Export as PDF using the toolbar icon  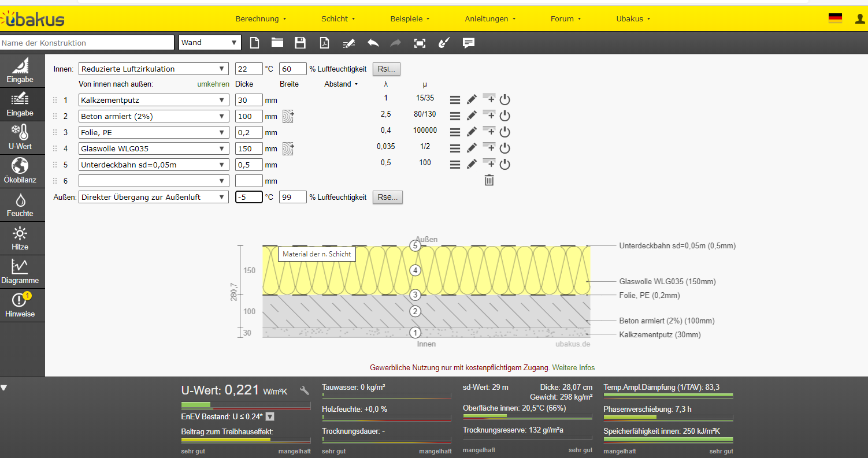tap(325, 43)
